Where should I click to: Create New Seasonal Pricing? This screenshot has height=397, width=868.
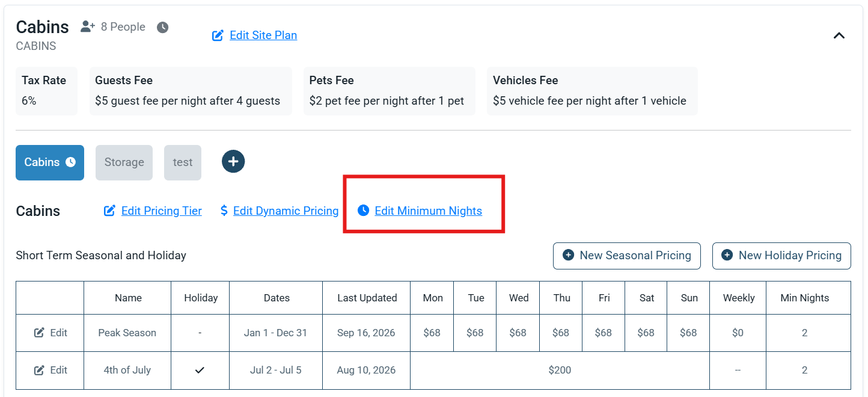click(x=626, y=256)
